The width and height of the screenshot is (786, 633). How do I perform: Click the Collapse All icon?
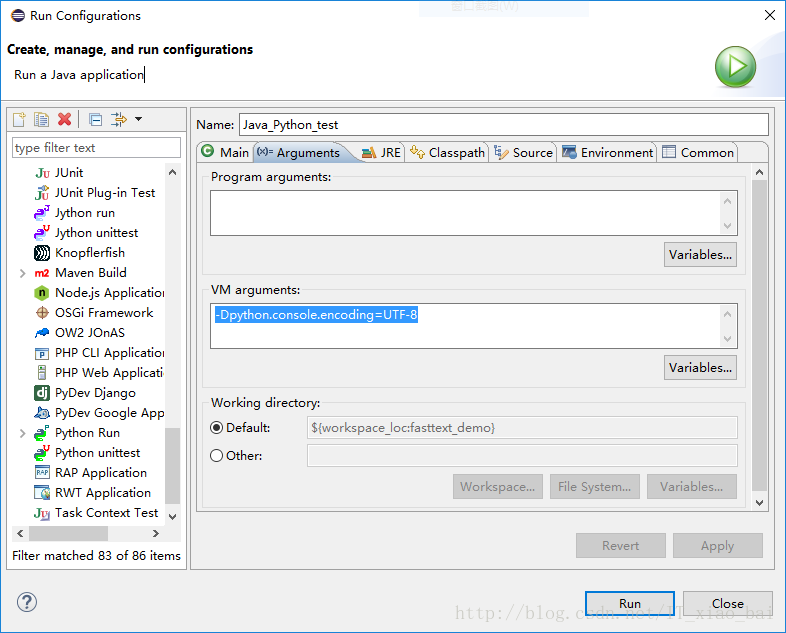pos(95,119)
